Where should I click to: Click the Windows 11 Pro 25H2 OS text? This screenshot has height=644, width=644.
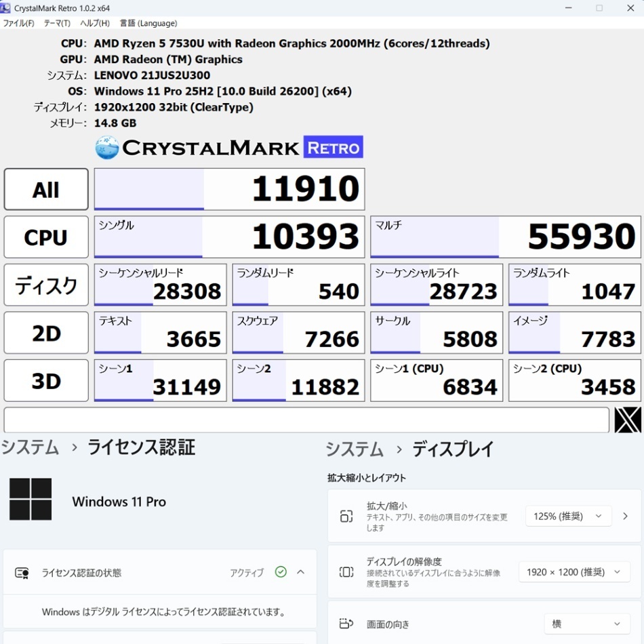coord(222,92)
